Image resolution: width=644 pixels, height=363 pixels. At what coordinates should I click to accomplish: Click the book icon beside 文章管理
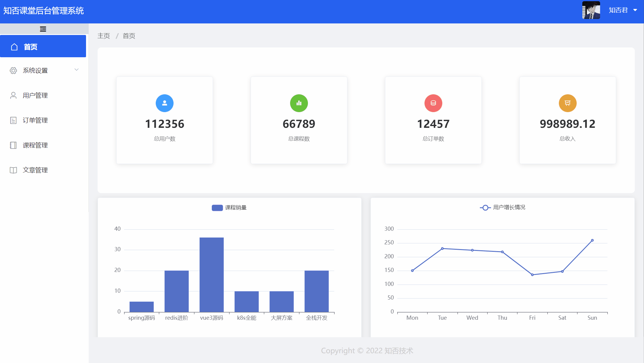tap(13, 170)
